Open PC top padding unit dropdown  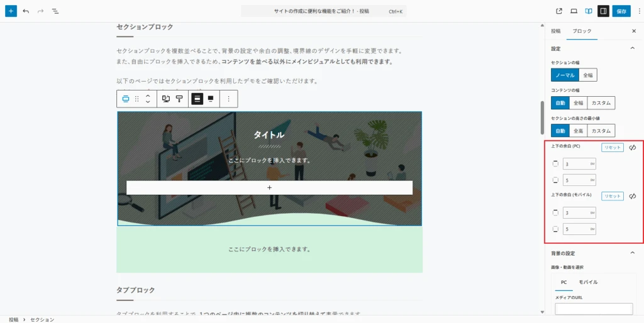point(592,164)
